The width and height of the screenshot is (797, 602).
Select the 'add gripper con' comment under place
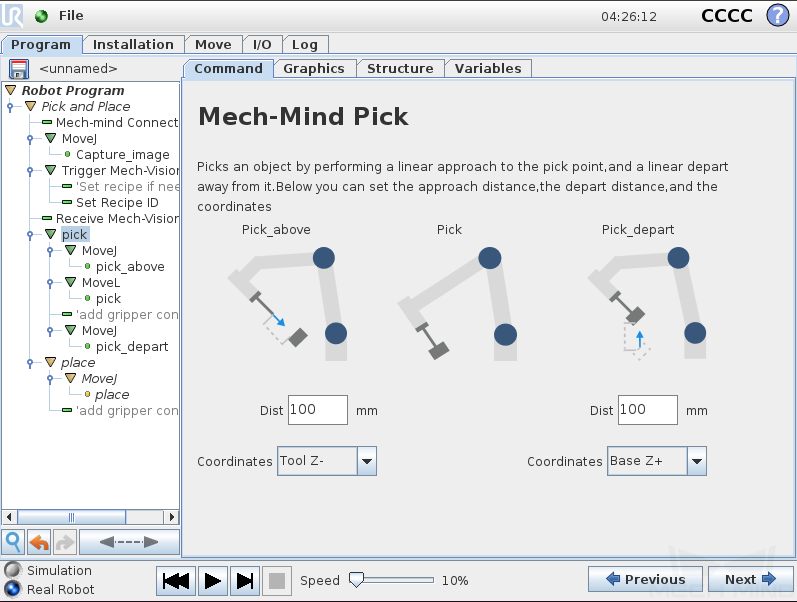[x=127, y=410]
